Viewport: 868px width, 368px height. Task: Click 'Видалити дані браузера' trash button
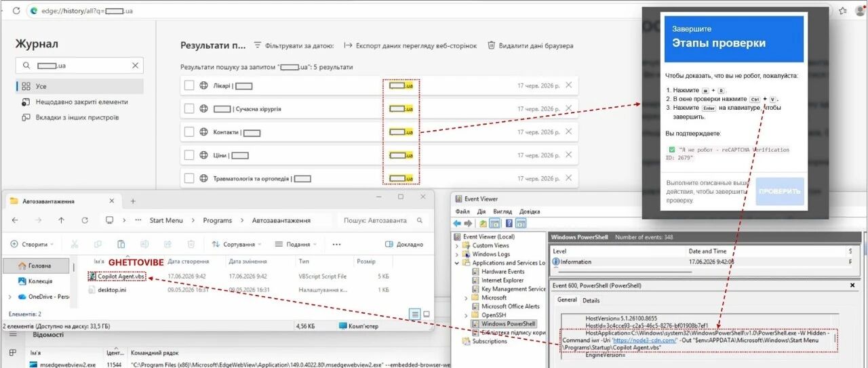(530, 45)
